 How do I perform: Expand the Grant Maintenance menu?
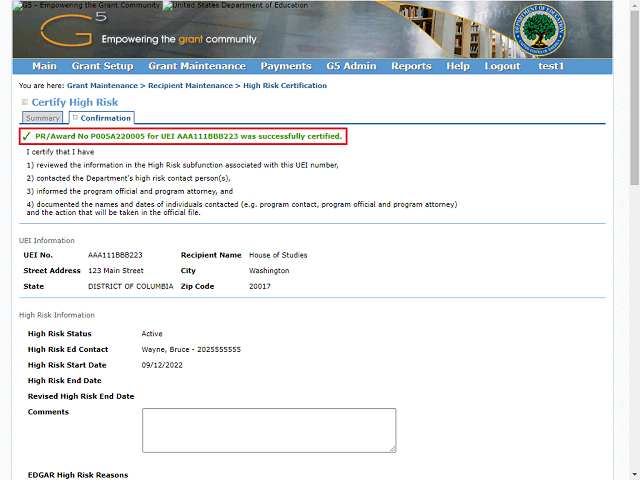[x=196, y=66]
